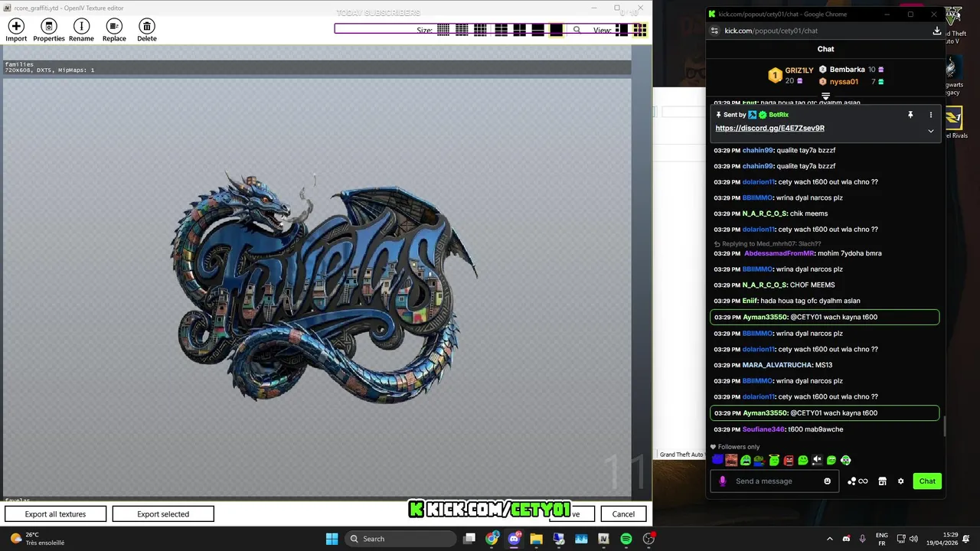The image size is (980, 551).
Task: Click Bembarka in the leaderboard
Action: [x=847, y=70]
